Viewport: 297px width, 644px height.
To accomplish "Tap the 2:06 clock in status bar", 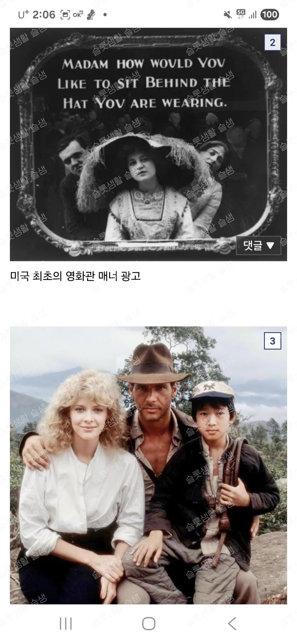I will point(44,15).
